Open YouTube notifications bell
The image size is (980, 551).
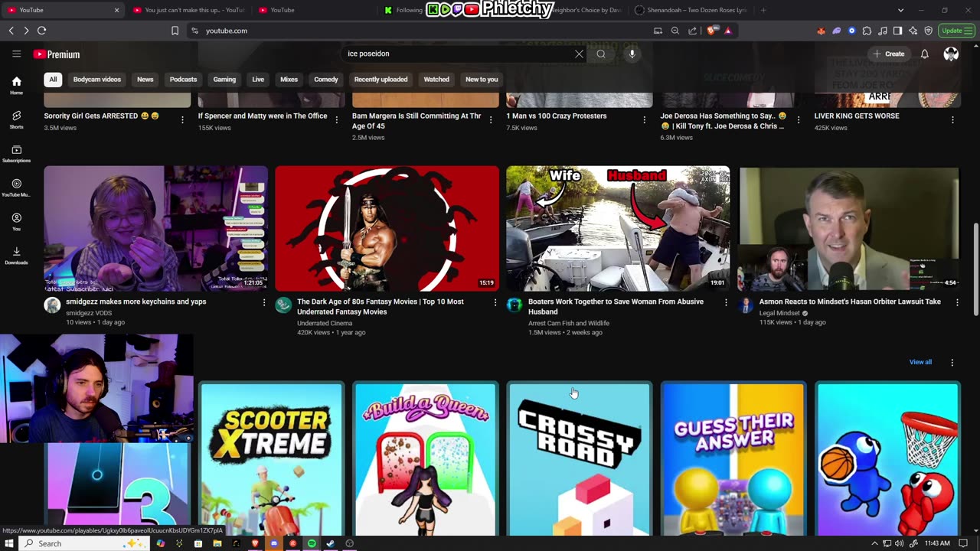pos(924,54)
